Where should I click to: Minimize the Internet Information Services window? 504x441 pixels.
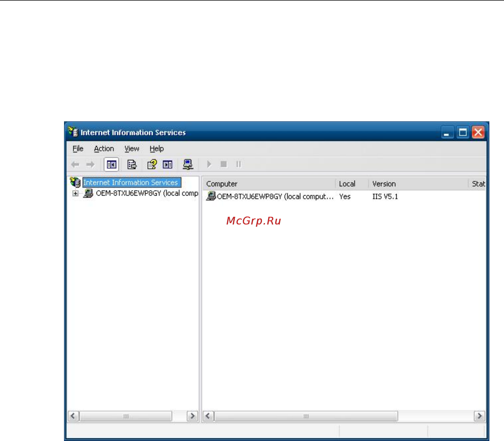(x=447, y=132)
